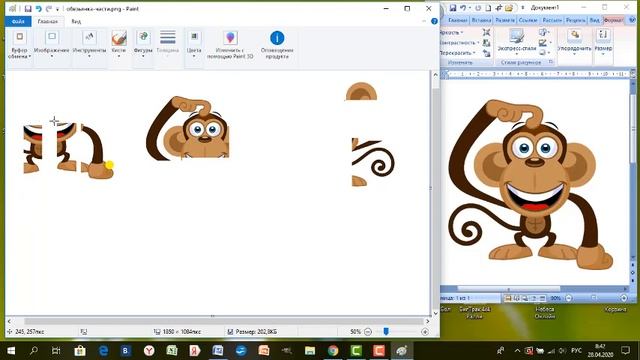Click the Picture shape icon in Word
Viewport: 640px width, 360px height.
[544, 33]
